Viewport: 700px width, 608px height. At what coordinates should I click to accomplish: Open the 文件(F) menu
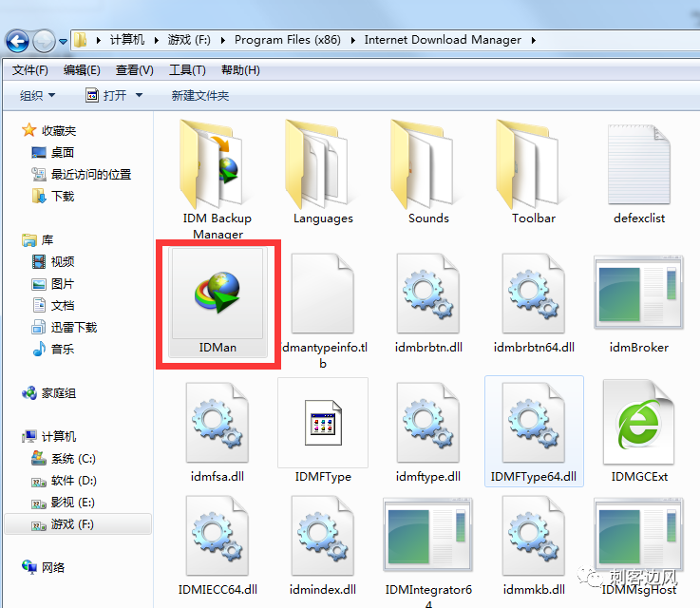[29, 70]
